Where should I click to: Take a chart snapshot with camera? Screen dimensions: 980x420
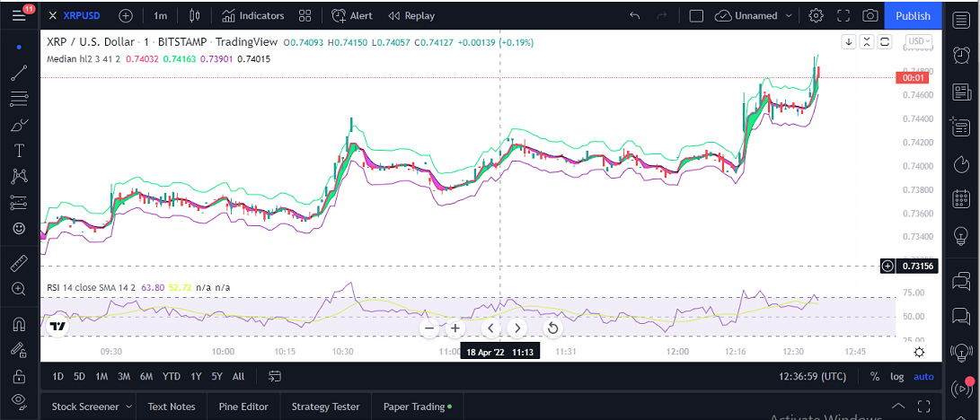(870, 15)
